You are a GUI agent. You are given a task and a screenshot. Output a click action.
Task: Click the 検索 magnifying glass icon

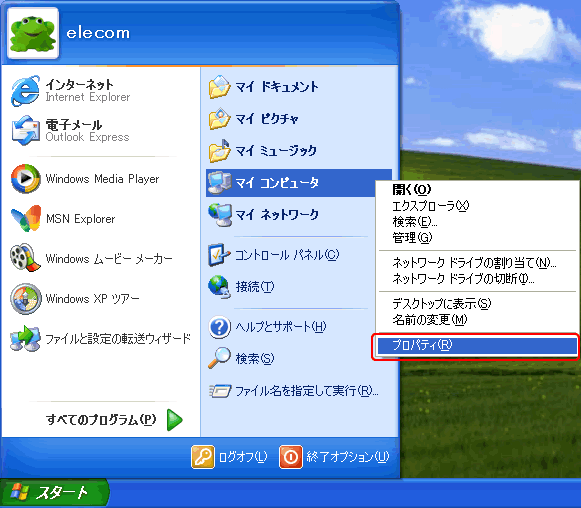[x=219, y=358]
